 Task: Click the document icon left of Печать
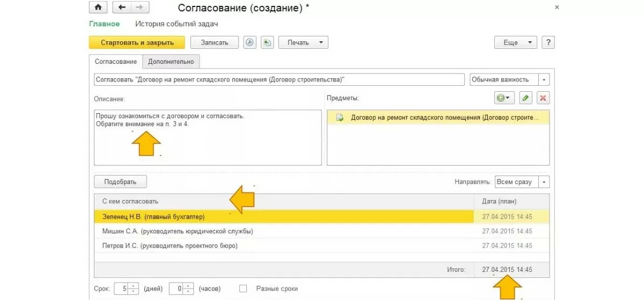click(267, 43)
